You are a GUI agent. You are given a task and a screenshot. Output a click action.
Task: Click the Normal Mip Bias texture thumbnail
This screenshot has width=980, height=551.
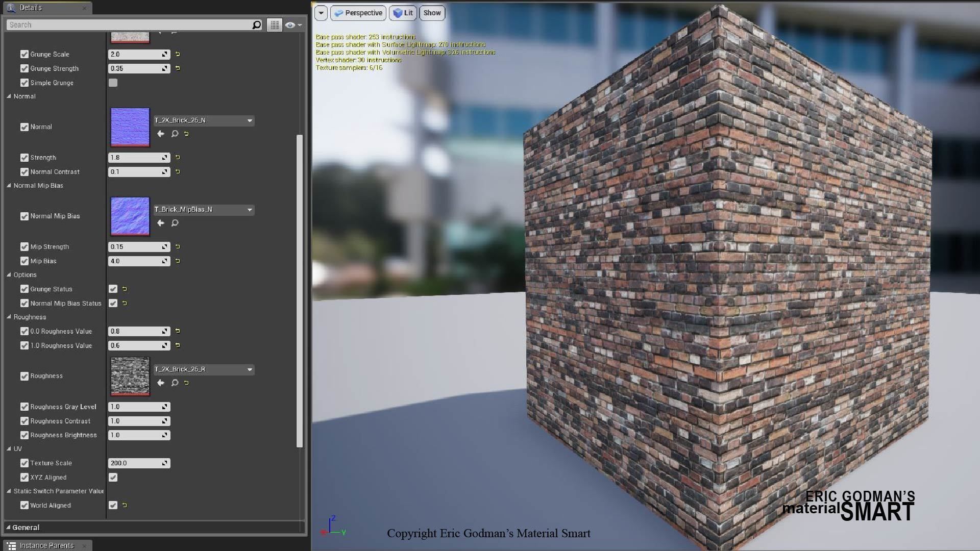[130, 216]
